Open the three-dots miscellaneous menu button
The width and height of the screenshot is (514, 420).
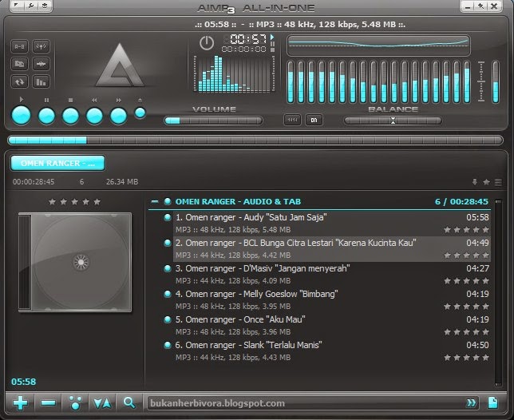coord(75,403)
